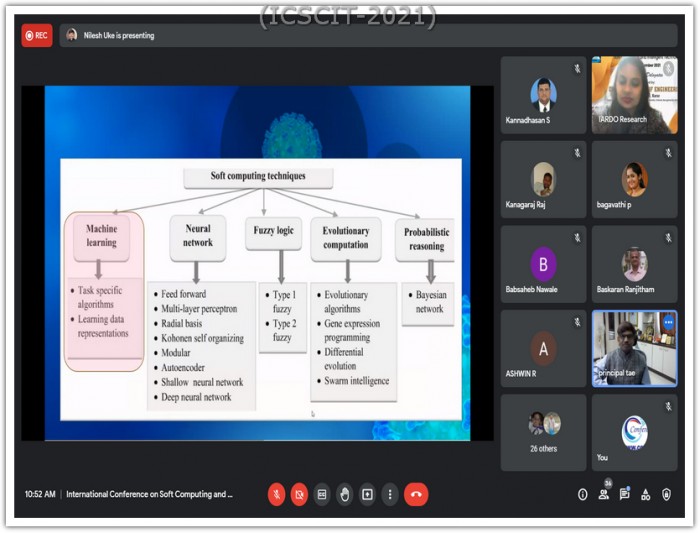Screen dimensions: 700x533
Task: Open three-dot options on principal tae tile
Action: tap(668, 322)
